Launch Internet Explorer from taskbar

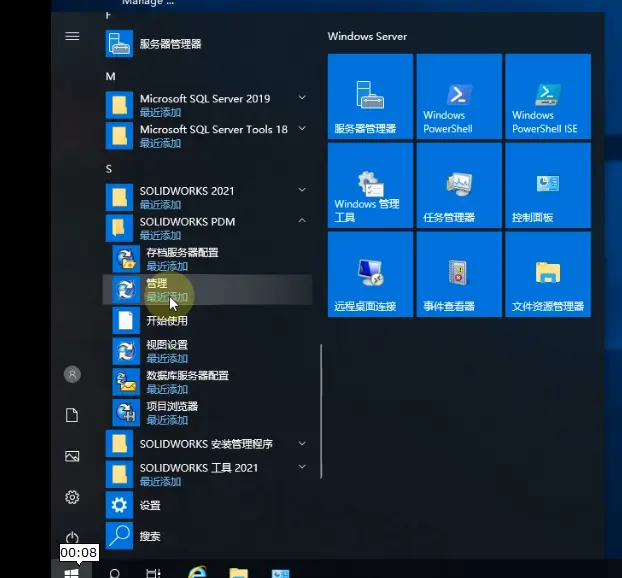click(x=197, y=572)
